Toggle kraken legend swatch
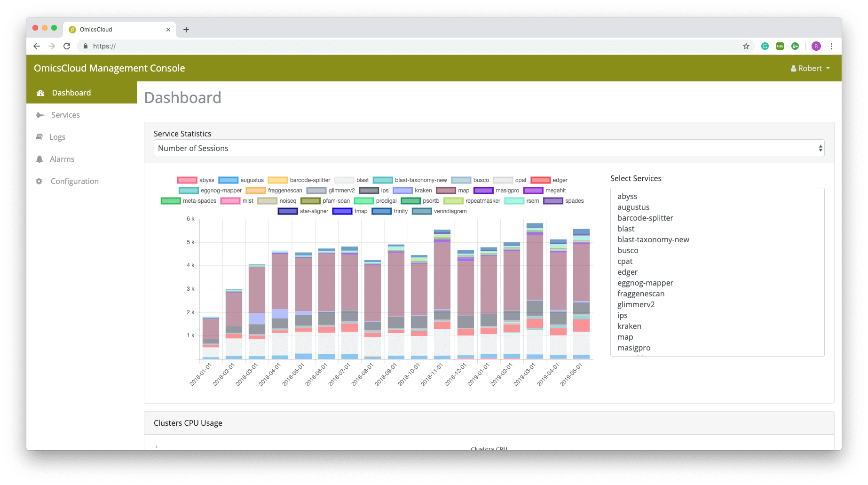Viewport: 868px width, 485px height. pyautogui.click(x=402, y=191)
